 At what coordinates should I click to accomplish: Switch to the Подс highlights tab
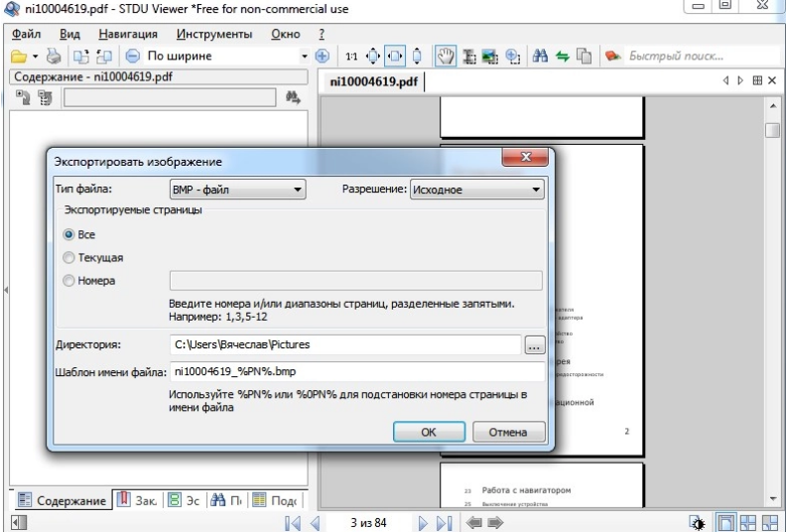point(275,500)
